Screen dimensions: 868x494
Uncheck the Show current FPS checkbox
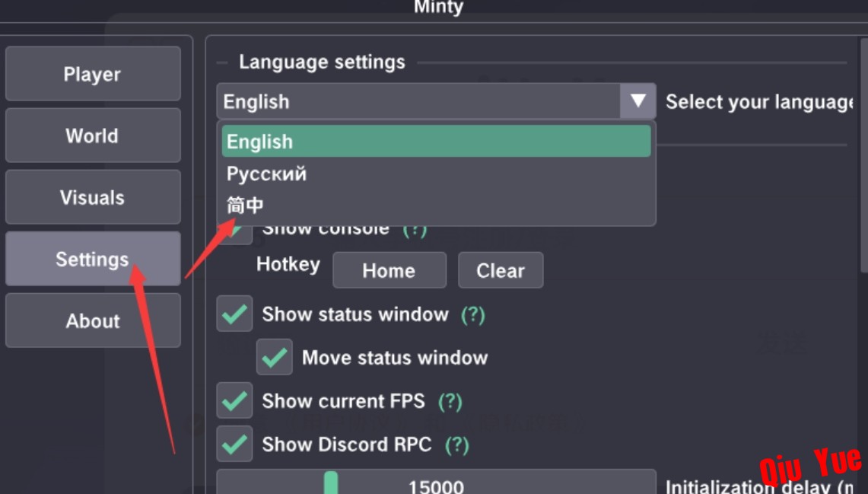pyautogui.click(x=234, y=400)
